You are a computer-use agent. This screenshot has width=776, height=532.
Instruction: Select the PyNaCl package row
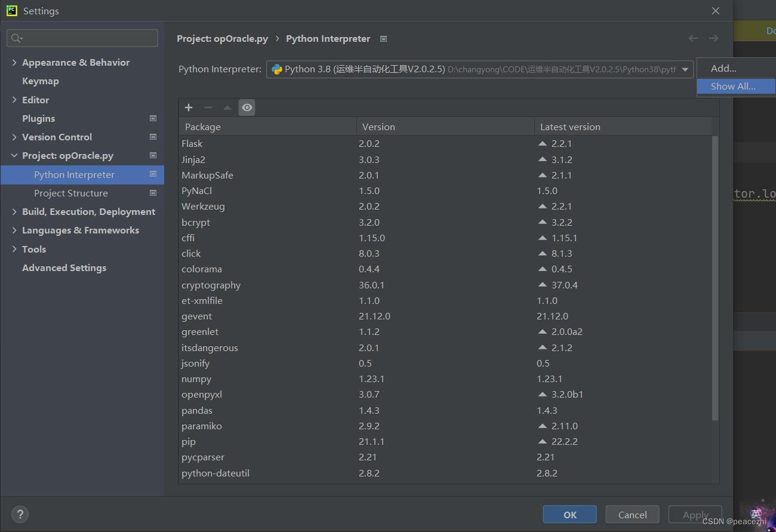point(445,190)
